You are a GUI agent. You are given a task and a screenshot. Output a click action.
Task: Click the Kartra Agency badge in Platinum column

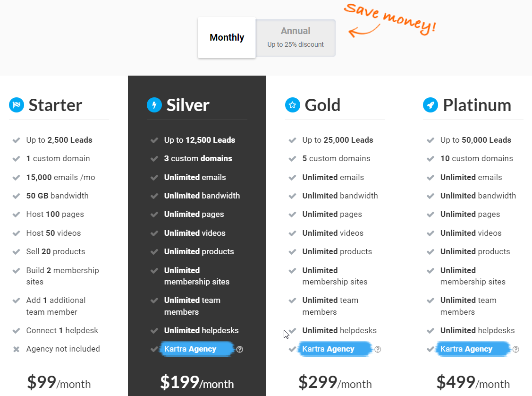tap(473, 349)
